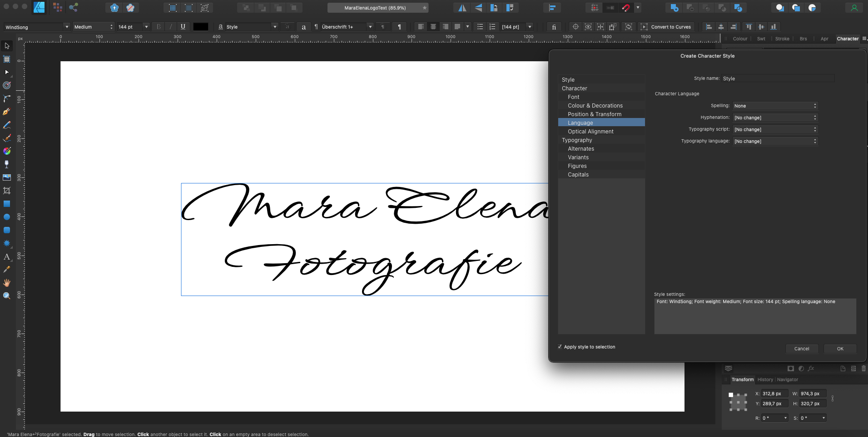Toggle the snapping magnet
Viewport: 868px width, 437px height.
pyautogui.click(x=626, y=8)
